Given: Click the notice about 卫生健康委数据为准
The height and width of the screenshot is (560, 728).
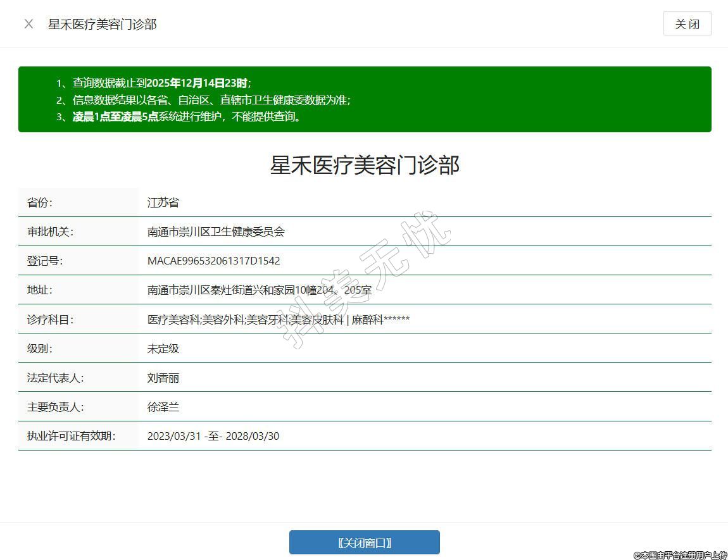Looking at the screenshot, I should (203, 100).
